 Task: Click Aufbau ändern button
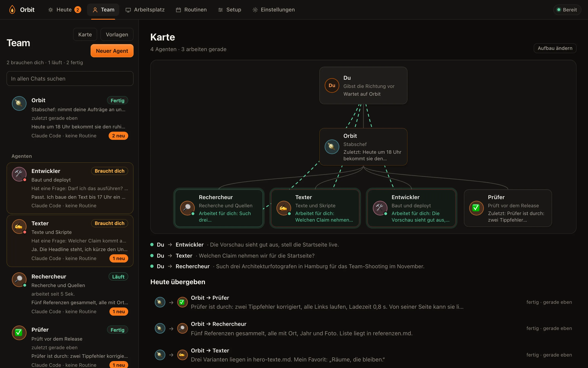(555, 48)
